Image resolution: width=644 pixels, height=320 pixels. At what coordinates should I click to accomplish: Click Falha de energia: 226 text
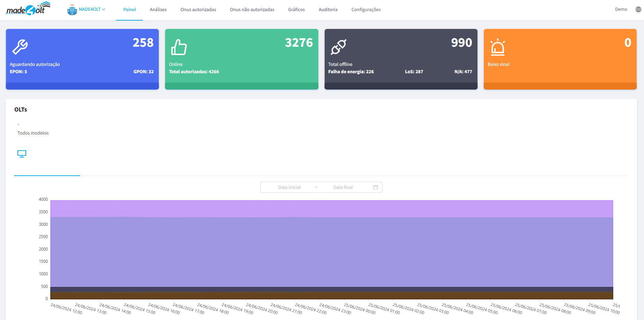point(351,72)
